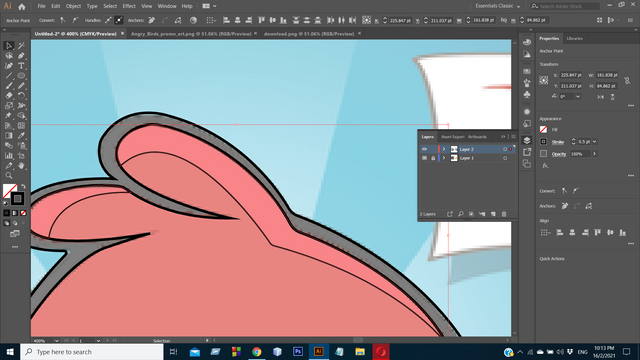Switch to Artboards tab
Viewport: 640px width, 360px height.
pos(477,137)
